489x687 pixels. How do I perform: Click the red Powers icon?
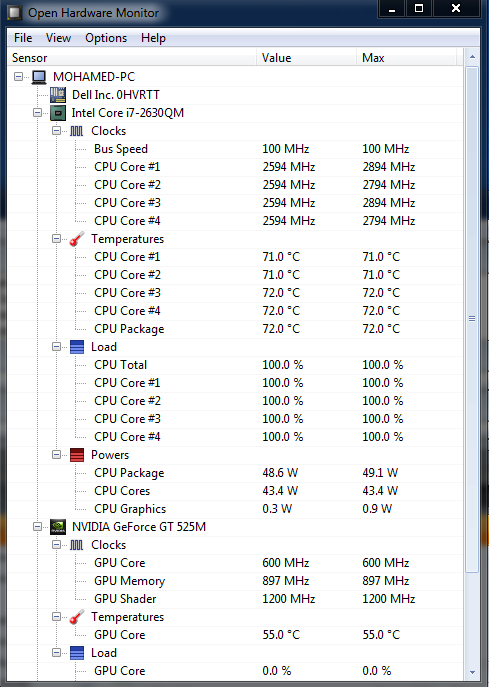(77, 455)
